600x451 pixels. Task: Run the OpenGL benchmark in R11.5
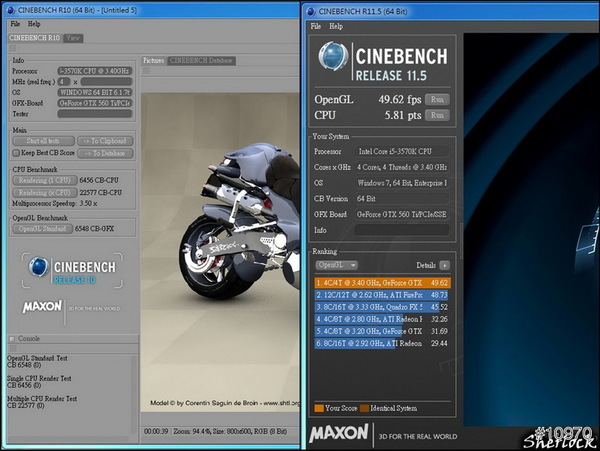tap(436, 99)
